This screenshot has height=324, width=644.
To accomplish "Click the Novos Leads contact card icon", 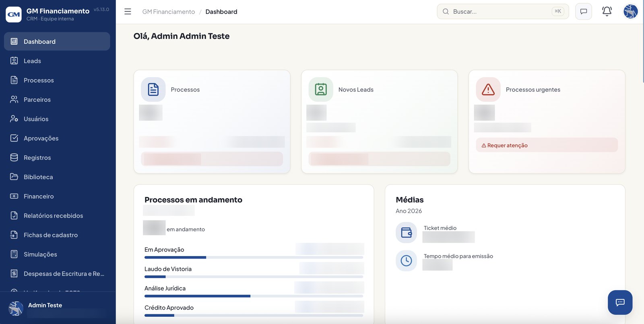I will coord(321,89).
